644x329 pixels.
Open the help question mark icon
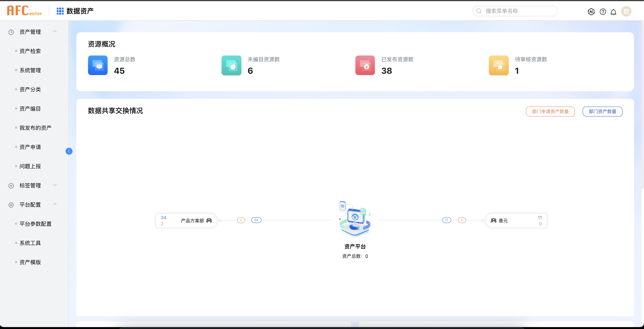coord(603,12)
